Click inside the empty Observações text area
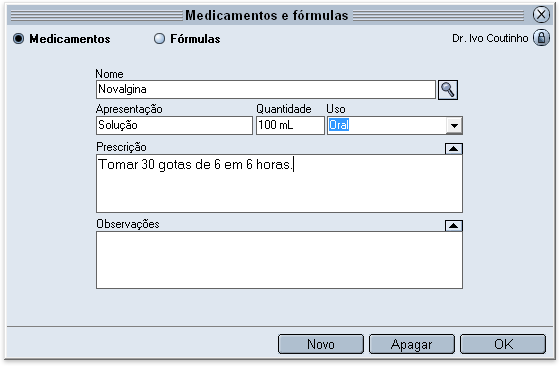The image size is (560, 366). pyautogui.click(x=279, y=260)
